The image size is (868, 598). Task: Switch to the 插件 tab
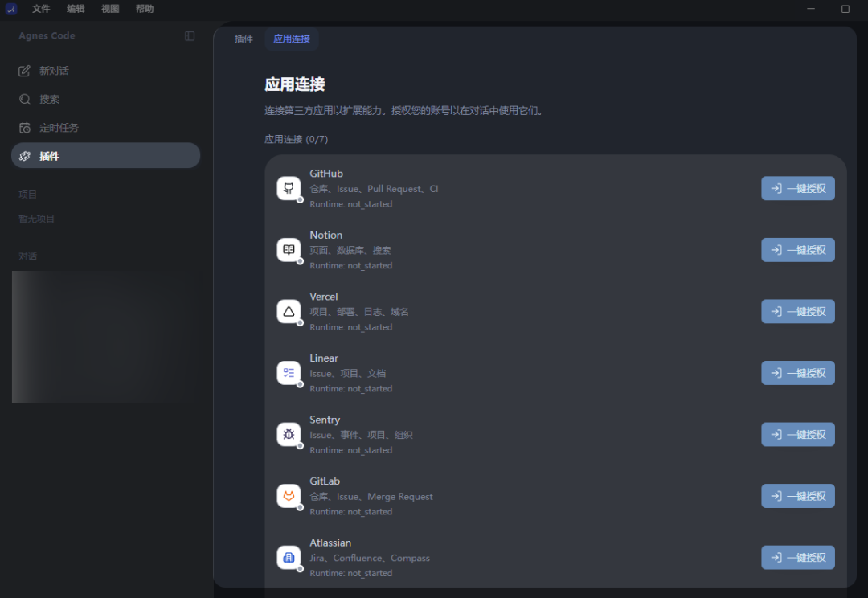click(244, 39)
